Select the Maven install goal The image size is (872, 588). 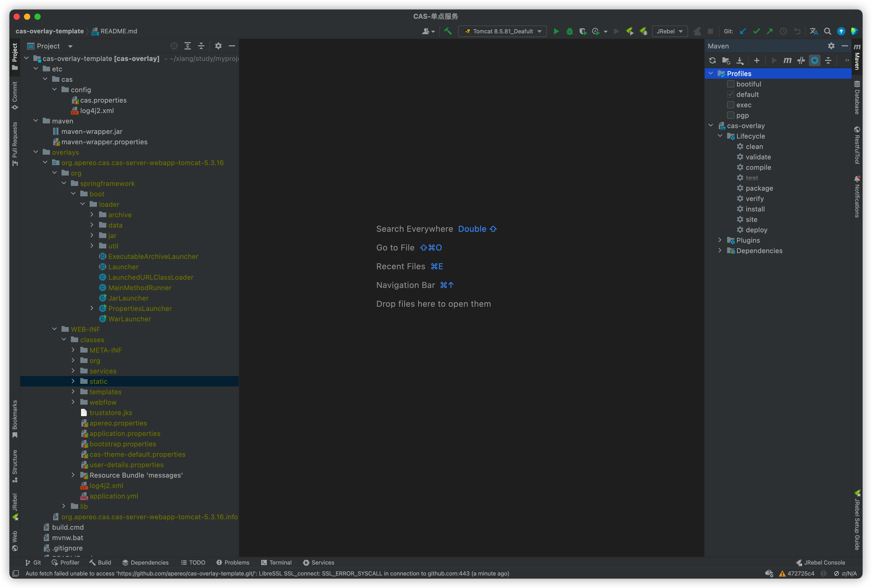click(755, 209)
